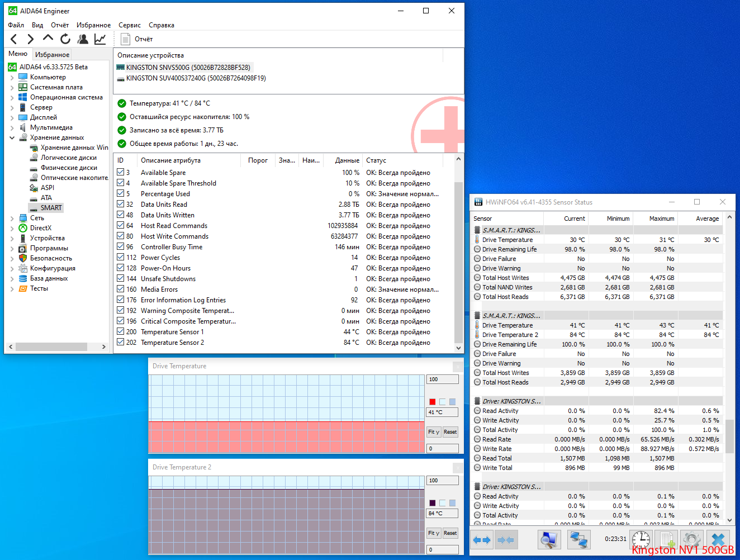Viewport: 740px width, 560px height.
Task: Start logging with HWiNFO sheet plus icon
Action: [667, 540]
